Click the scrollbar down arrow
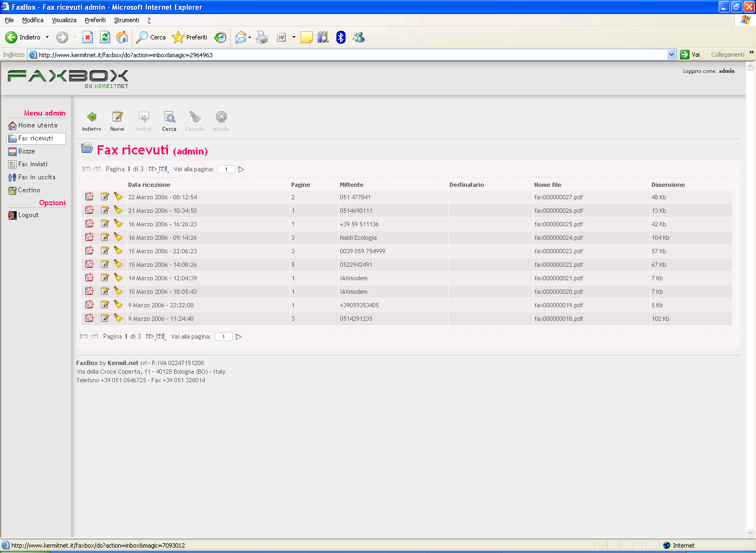756x553 pixels. point(750,532)
